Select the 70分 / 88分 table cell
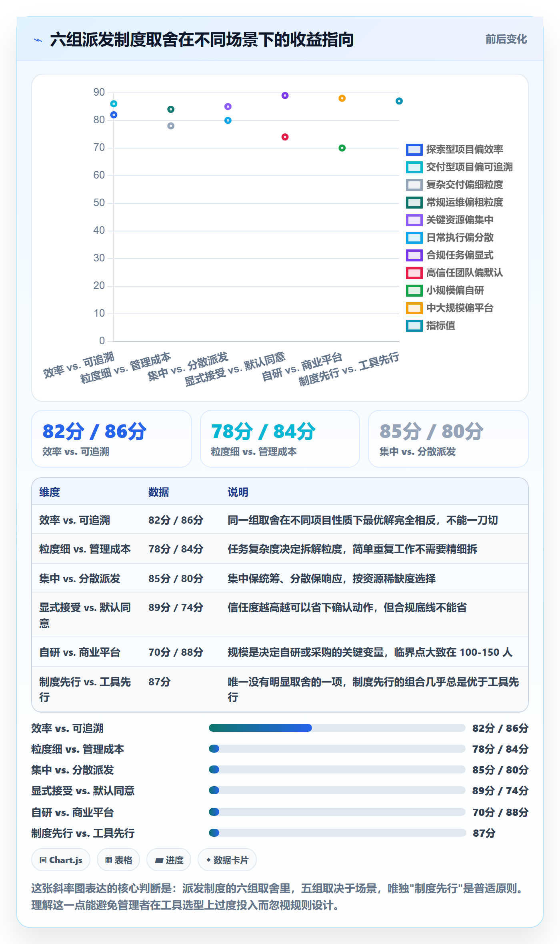Viewport: 560px width, 944px height. (176, 652)
